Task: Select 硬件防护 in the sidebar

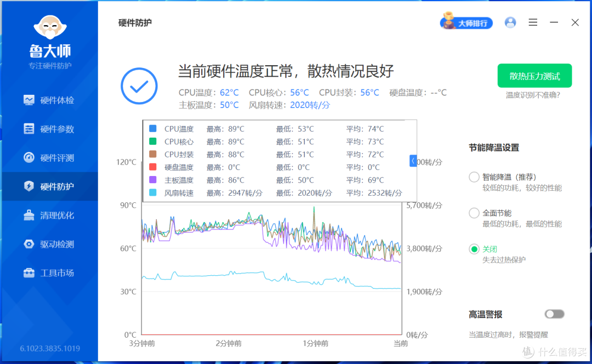Action: coord(50,186)
